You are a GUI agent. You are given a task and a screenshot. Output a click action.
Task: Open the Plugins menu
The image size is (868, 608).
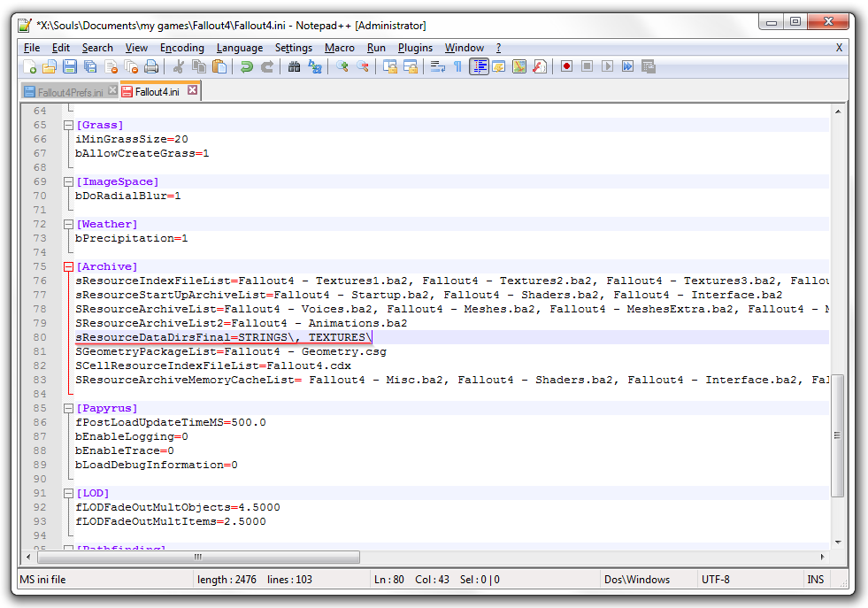coord(415,48)
